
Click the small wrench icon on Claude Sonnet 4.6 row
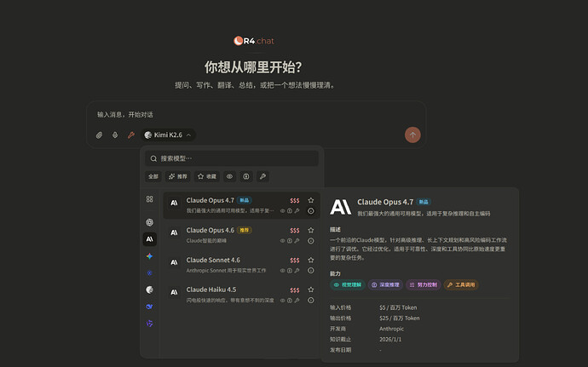[x=297, y=270]
